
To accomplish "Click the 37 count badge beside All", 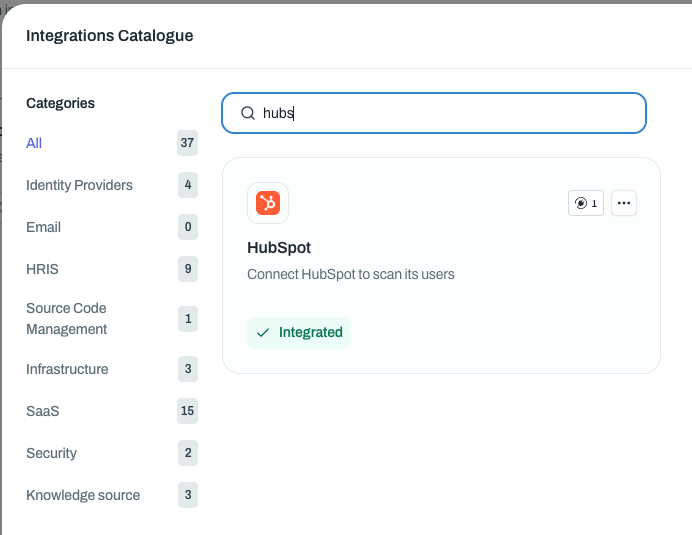I will (x=187, y=143).
